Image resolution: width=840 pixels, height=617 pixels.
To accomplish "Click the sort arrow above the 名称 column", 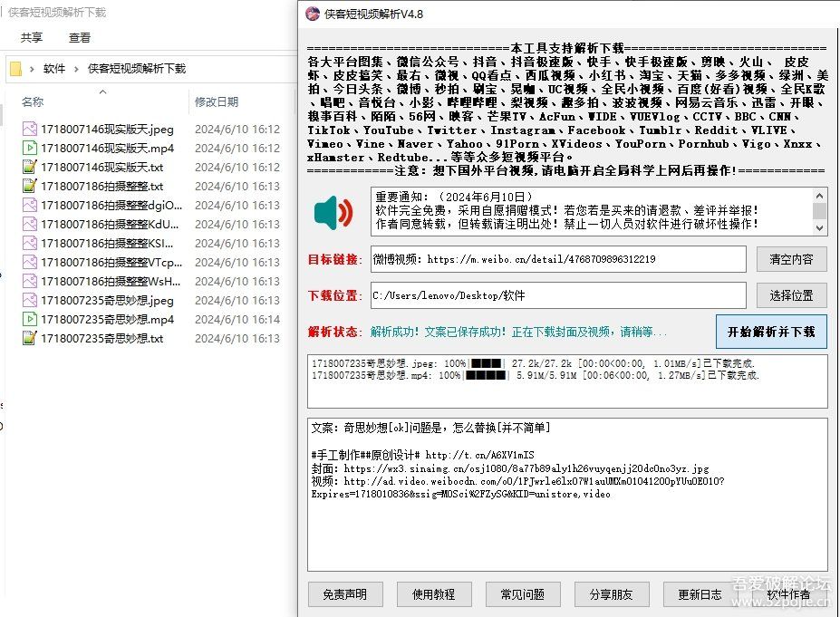I will coord(102,91).
